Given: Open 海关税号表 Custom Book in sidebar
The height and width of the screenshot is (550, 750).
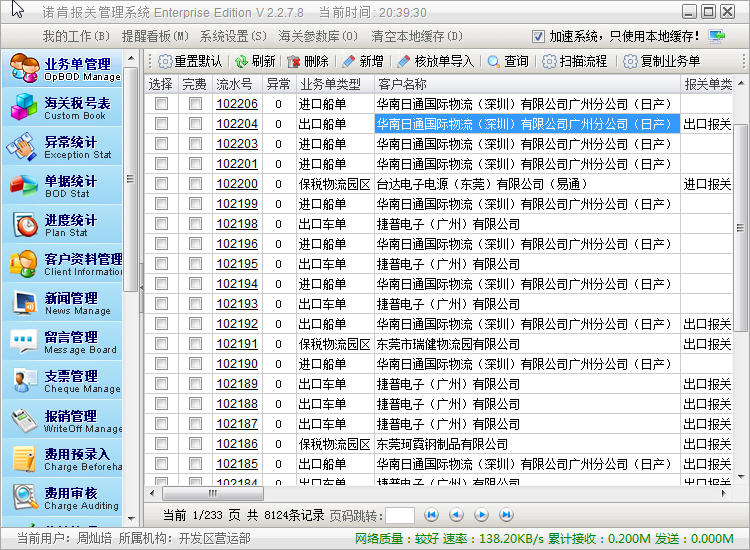Looking at the screenshot, I should (x=62, y=108).
